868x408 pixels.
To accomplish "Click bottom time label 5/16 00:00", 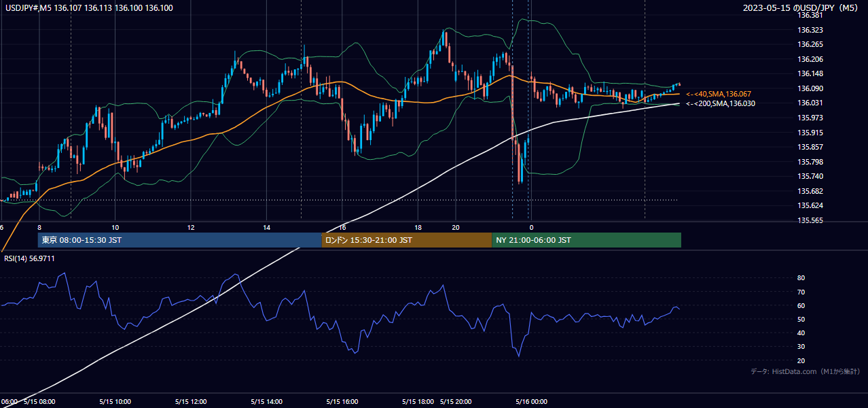I will pos(532,402).
